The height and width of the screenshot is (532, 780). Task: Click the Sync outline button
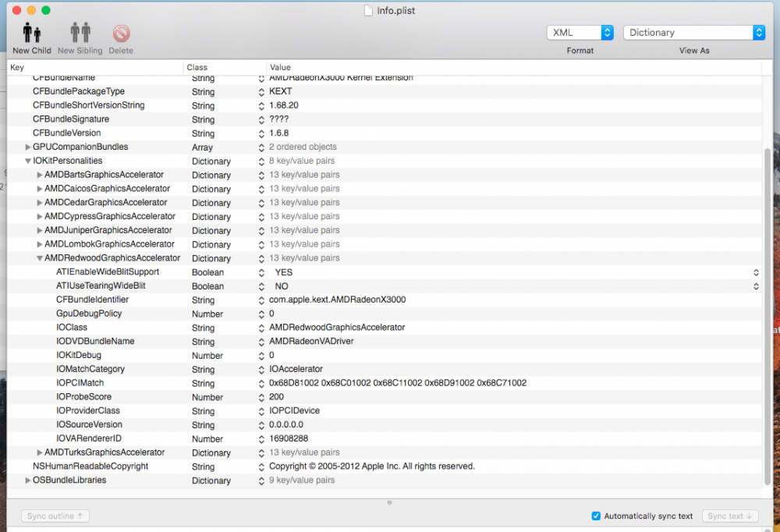point(55,516)
